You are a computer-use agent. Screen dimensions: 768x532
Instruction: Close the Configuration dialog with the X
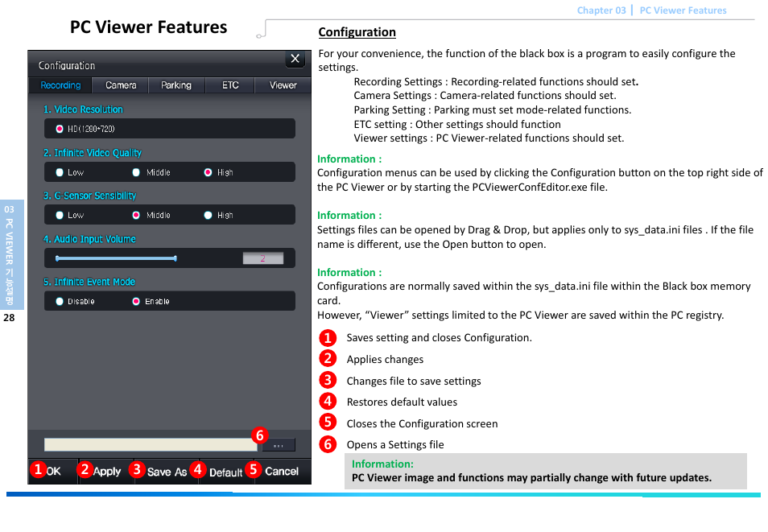(295, 59)
